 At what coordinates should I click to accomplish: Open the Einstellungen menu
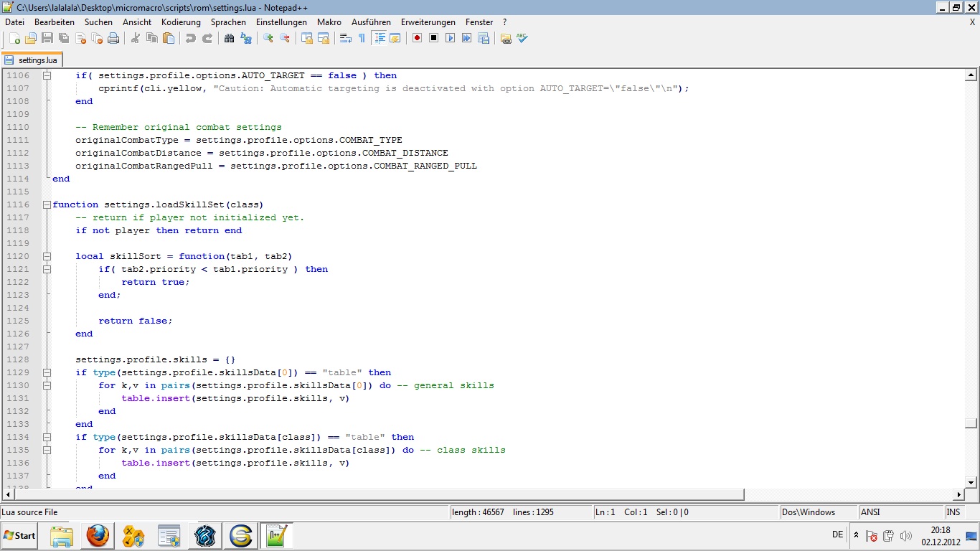pos(281,22)
